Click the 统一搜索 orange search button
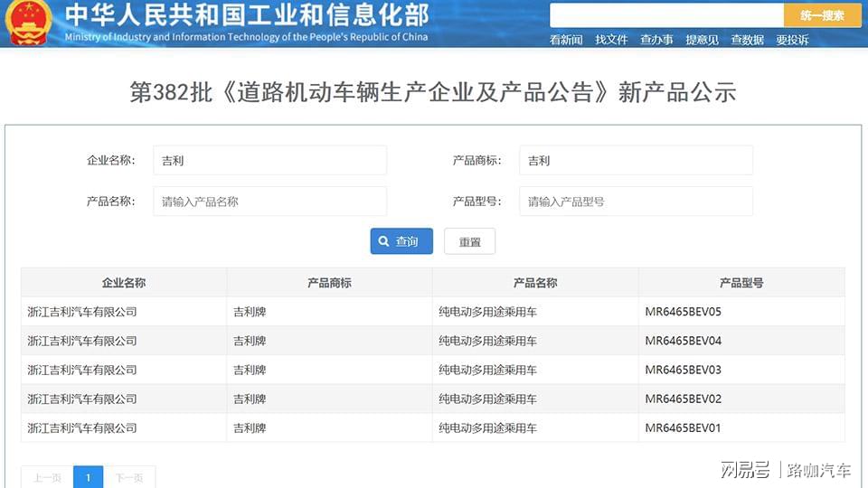The image size is (868, 488). click(x=822, y=15)
